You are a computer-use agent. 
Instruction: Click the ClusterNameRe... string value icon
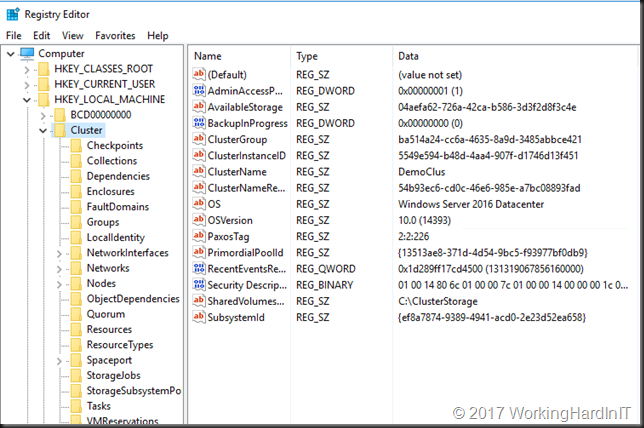(x=199, y=187)
